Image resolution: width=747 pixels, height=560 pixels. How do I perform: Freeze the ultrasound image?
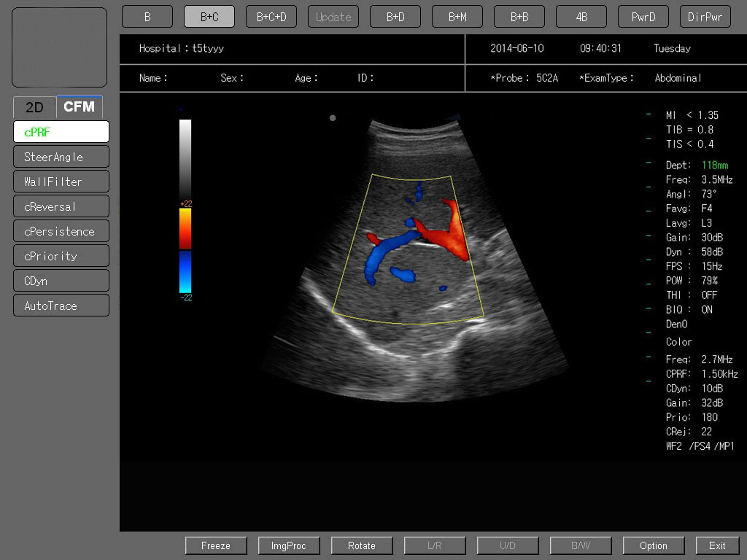[216, 545]
